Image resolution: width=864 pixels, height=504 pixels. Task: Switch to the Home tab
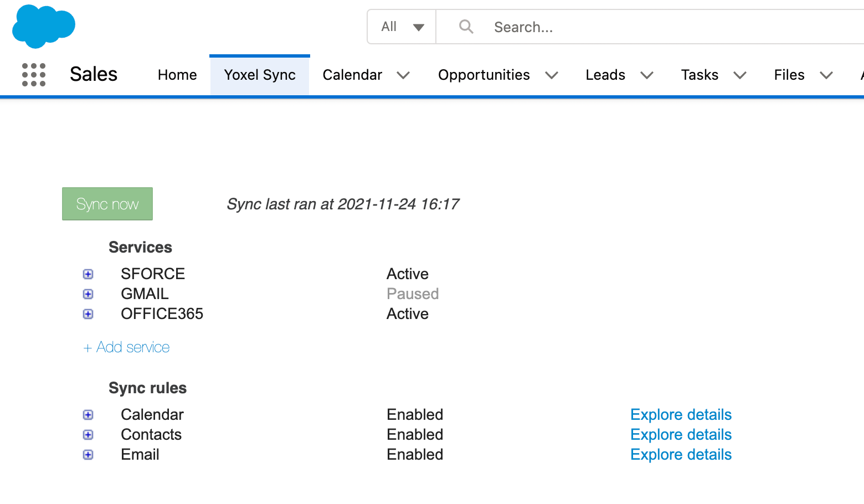177,75
